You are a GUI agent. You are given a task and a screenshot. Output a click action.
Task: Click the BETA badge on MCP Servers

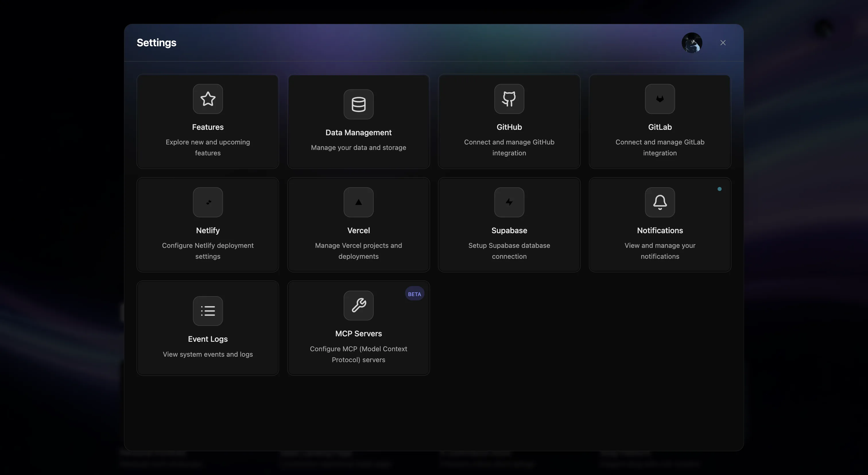pyautogui.click(x=414, y=294)
